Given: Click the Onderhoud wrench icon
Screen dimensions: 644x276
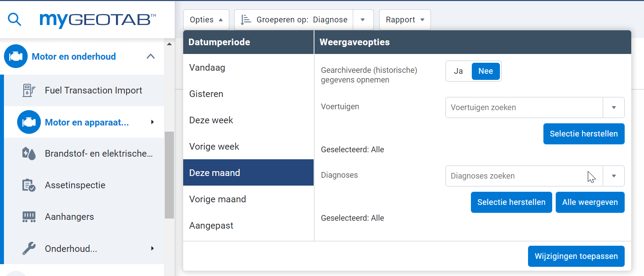Looking at the screenshot, I should 29,249.
